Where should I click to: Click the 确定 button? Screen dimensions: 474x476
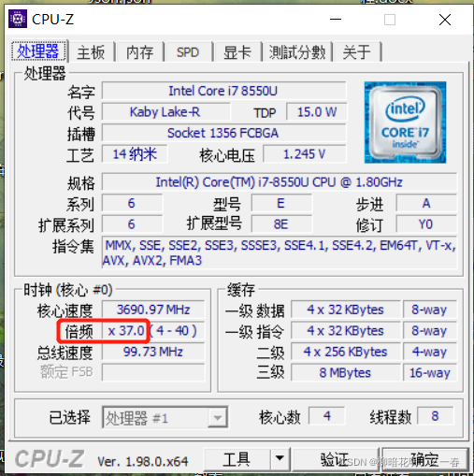[x=425, y=458]
